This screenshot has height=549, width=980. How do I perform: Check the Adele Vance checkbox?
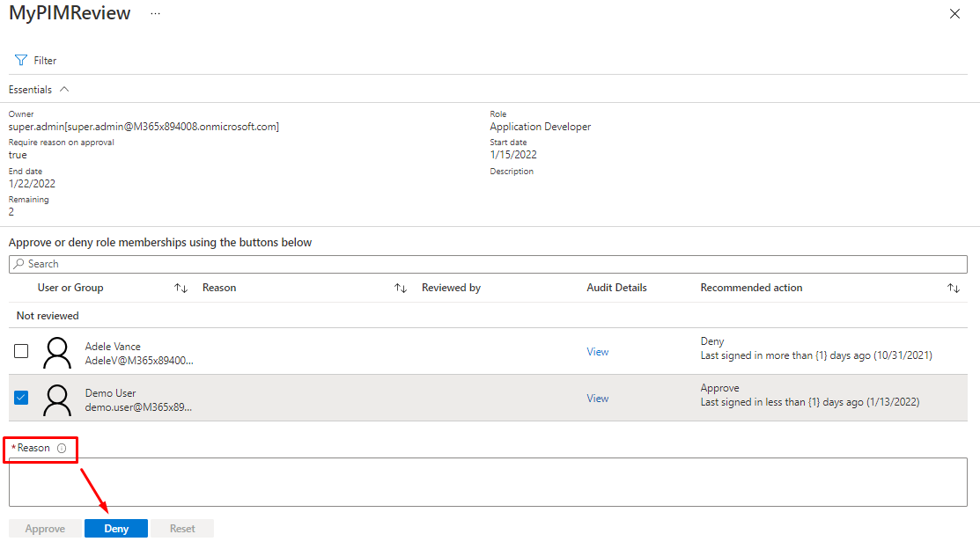[21, 351]
